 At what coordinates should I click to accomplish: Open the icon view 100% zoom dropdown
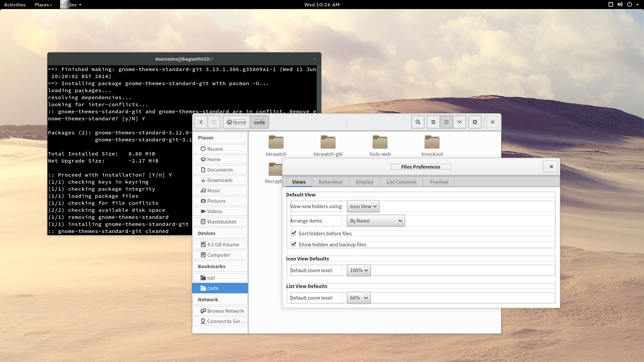359,270
